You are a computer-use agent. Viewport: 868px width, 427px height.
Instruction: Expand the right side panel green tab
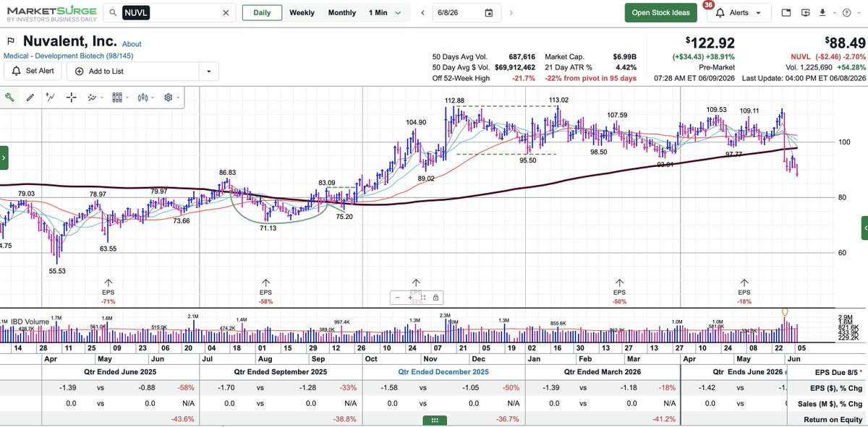864,228
